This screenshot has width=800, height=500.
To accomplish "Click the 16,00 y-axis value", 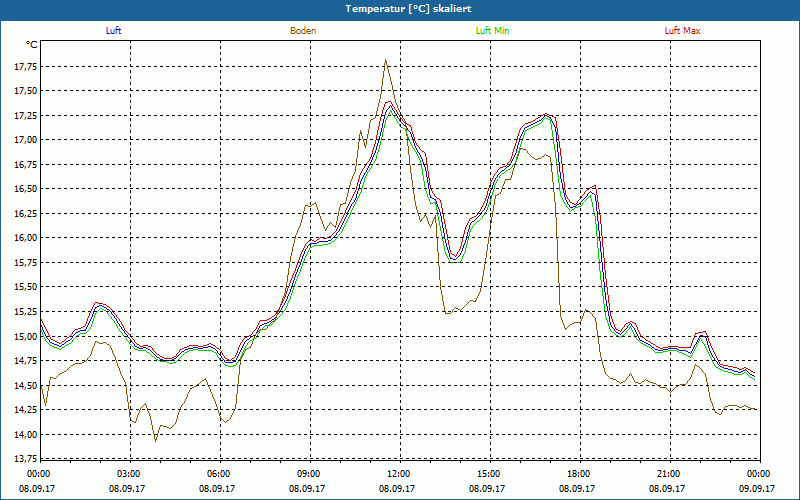I will [26, 238].
